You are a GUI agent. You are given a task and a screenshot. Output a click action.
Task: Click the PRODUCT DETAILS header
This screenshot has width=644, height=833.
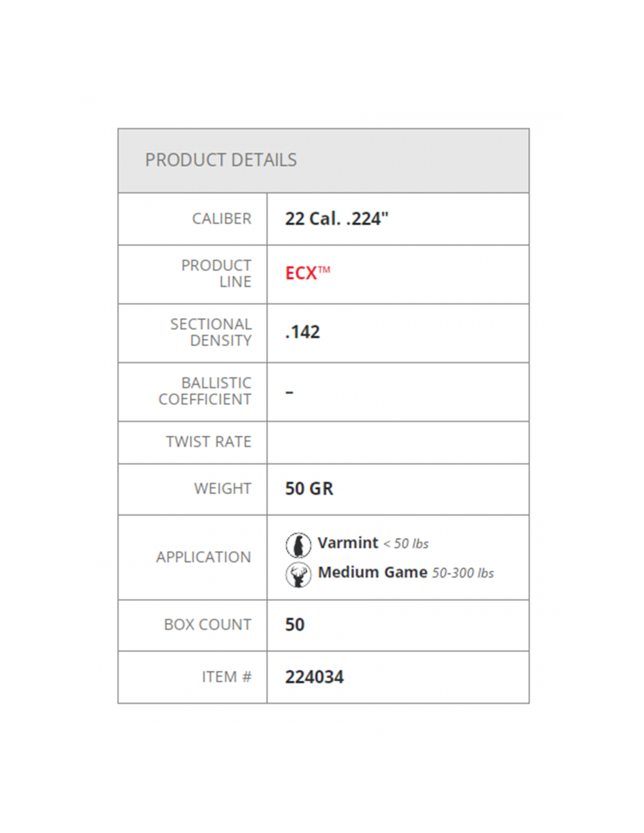point(221,160)
